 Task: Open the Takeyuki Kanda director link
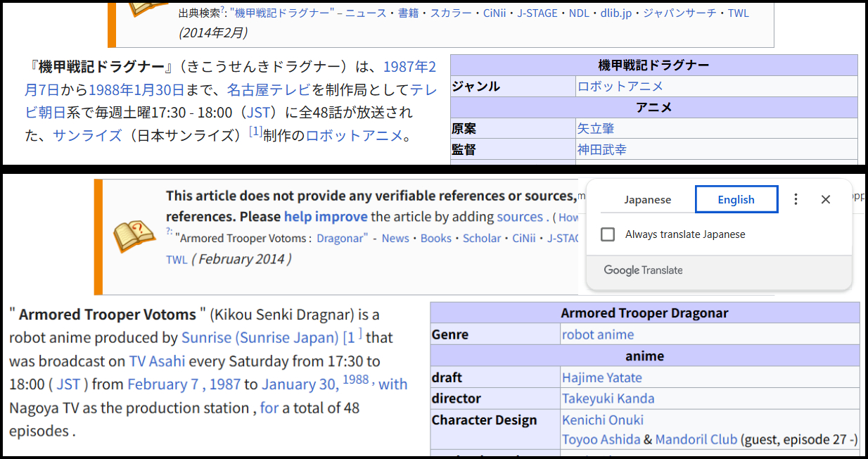(608, 398)
